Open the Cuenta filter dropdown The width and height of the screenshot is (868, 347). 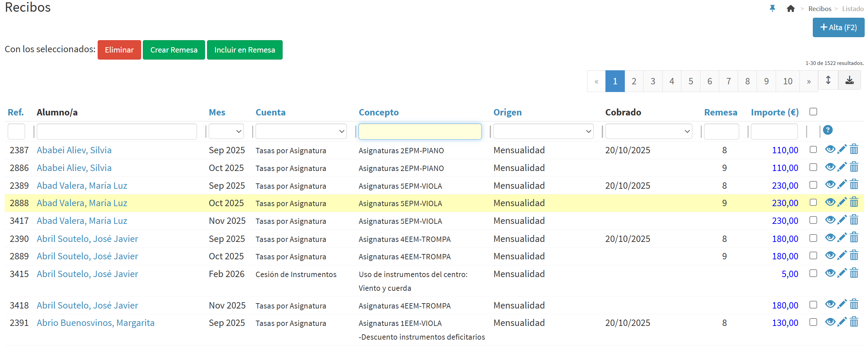(x=301, y=132)
